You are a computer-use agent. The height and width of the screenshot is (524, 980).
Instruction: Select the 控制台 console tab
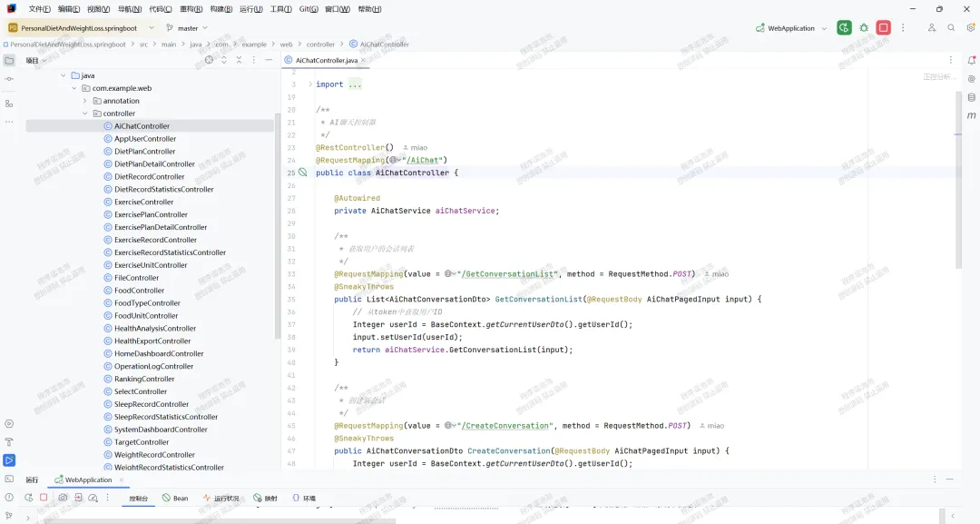138,499
